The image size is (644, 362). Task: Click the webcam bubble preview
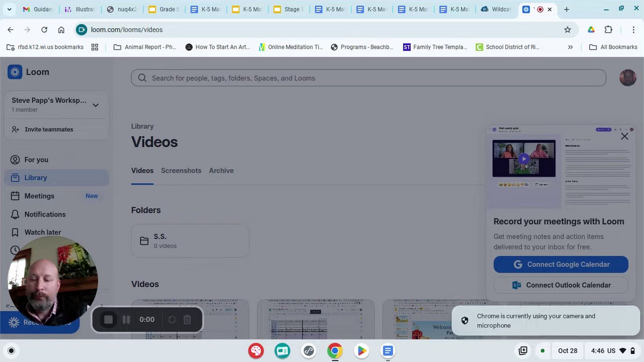pos(53,281)
